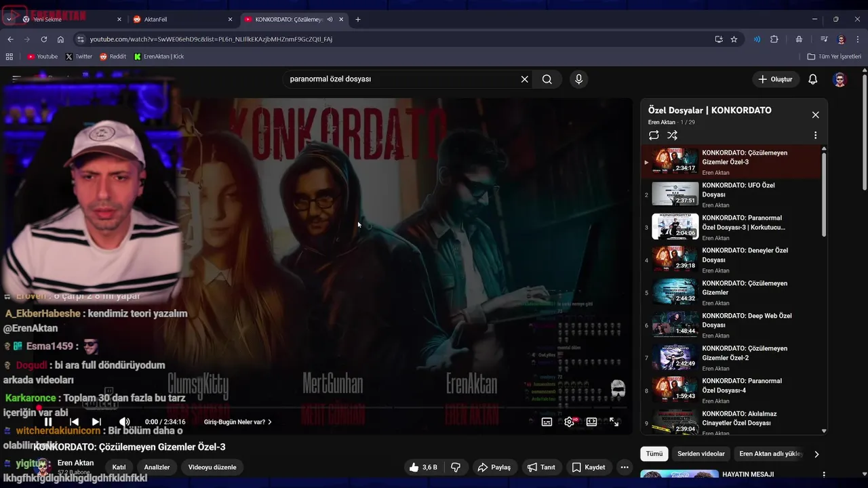Screen dimensions: 868x488
Task: Toggle playlist loop
Action: [654, 136]
